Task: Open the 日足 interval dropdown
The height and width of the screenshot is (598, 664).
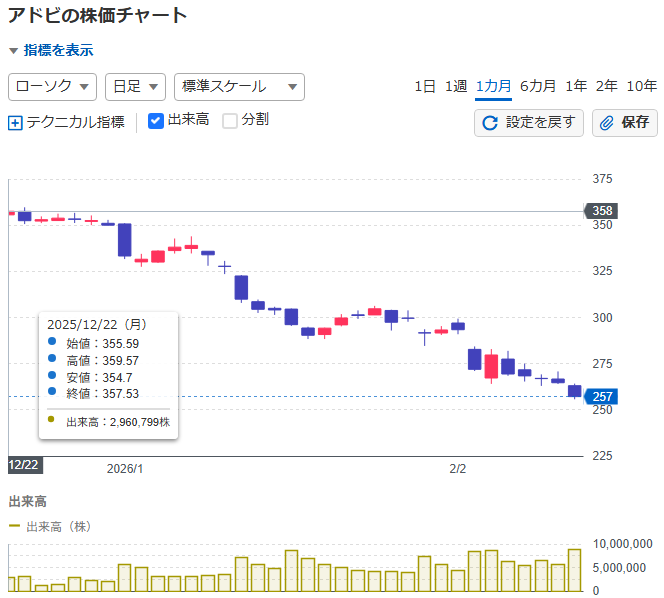Action: click(135, 87)
